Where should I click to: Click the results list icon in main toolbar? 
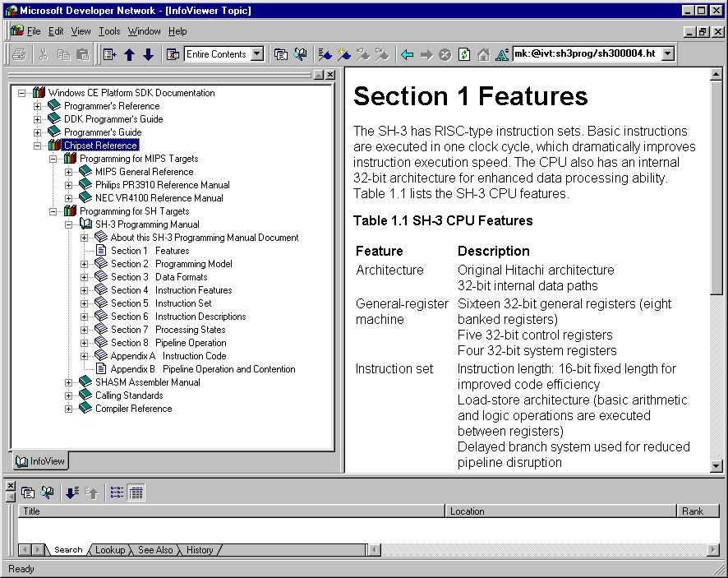pos(280,54)
